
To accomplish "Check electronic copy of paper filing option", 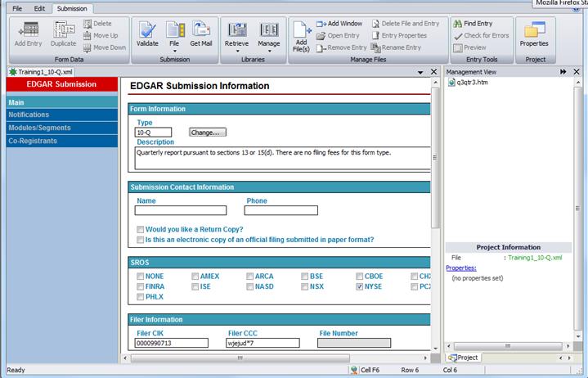I will [x=140, y=240].
